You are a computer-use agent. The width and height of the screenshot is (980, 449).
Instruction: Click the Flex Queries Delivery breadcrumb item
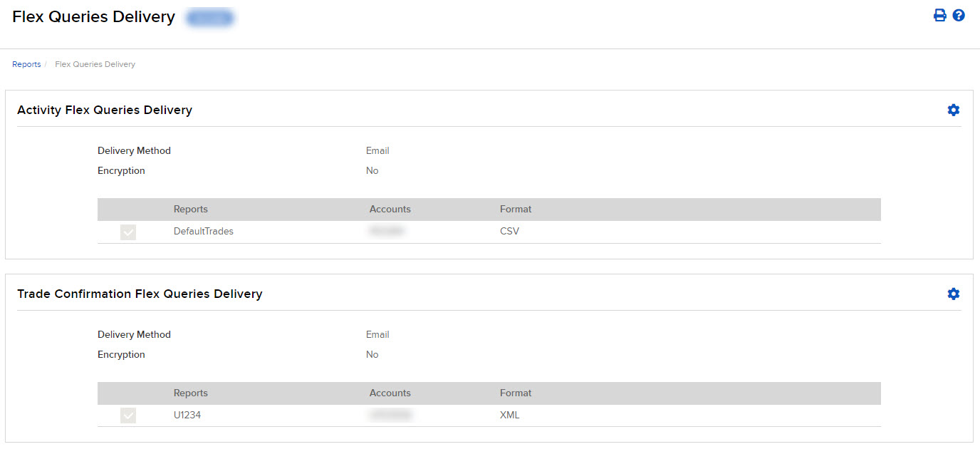point(95,63)
